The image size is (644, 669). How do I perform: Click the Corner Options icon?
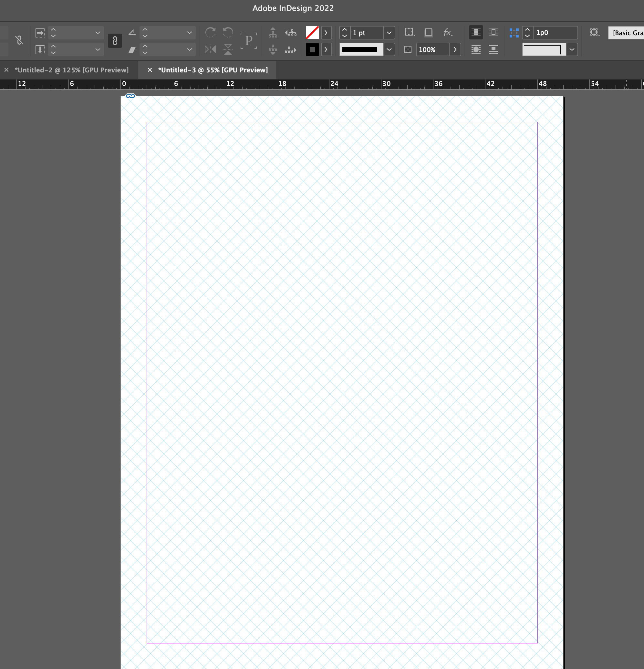point(409,32)
